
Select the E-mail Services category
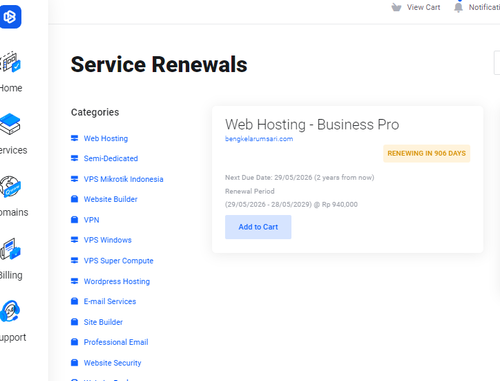tap(110, 301)
